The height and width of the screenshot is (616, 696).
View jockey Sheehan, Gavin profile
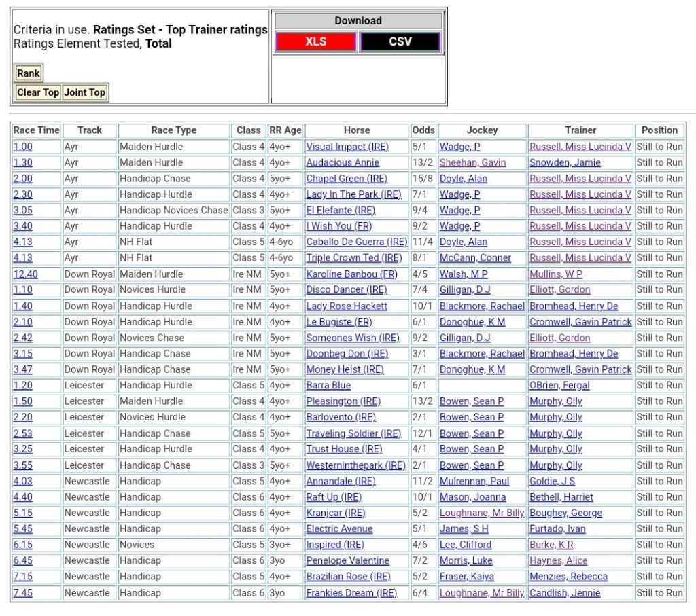click(472, 163)
